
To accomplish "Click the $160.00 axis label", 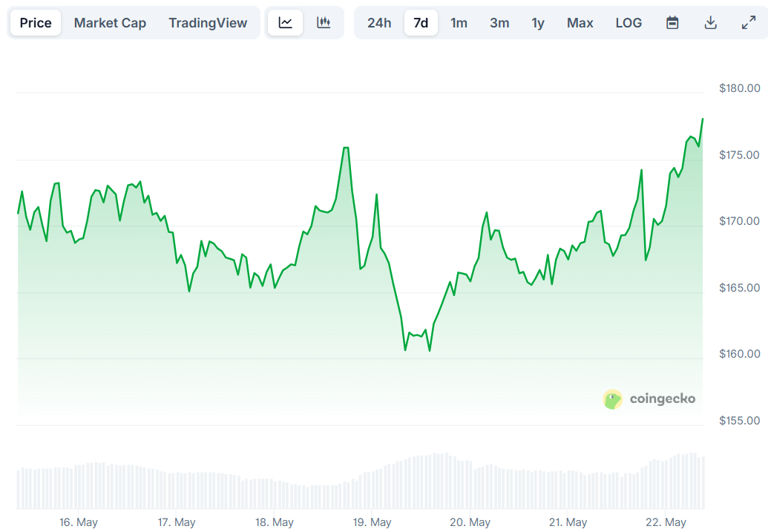I will [x=739, y=354].
